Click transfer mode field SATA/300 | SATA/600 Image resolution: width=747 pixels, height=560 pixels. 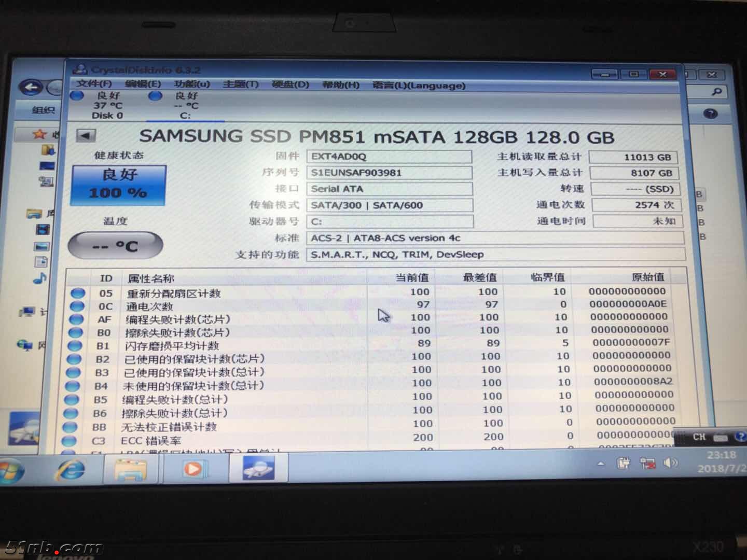pyautogui.click(x=390, y=205)
